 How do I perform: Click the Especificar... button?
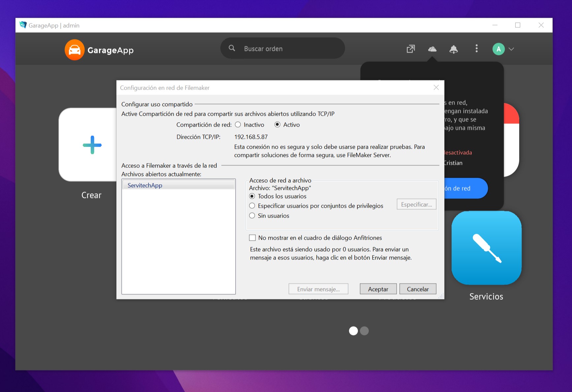pyautogui.click(x=416, y=204)
